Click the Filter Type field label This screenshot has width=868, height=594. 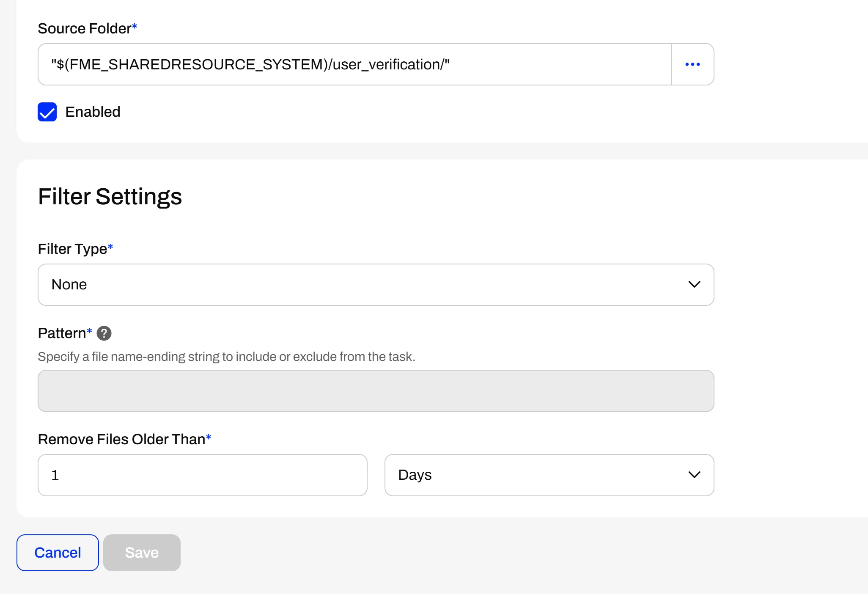(x=72, y=249)
